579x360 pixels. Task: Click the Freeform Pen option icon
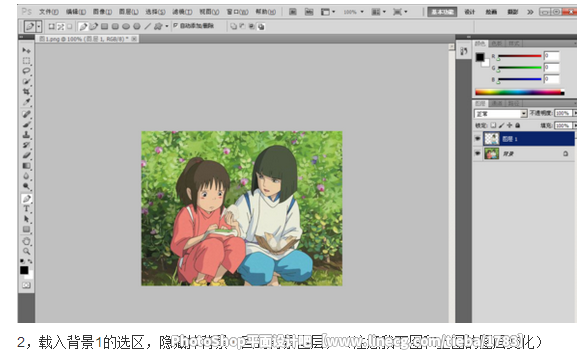94,26
